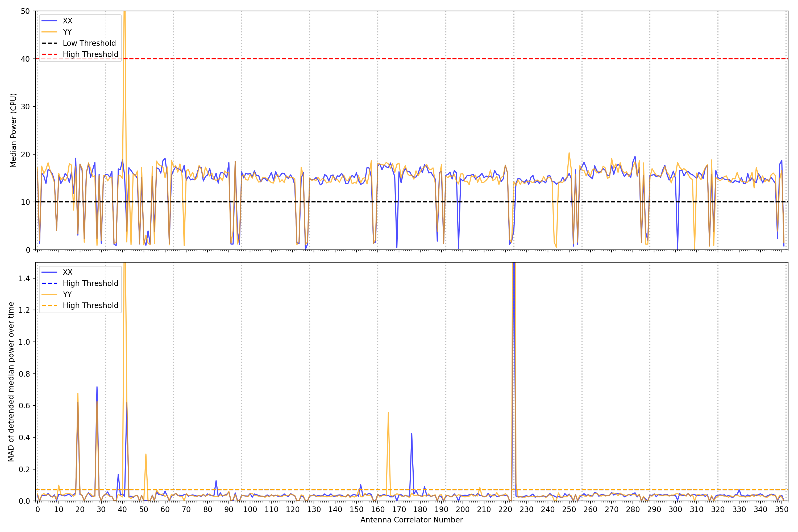Click the XX legend entry in top plot
Image resolution: width=798 pixels, height=532 pixels.
coord(67,21)
